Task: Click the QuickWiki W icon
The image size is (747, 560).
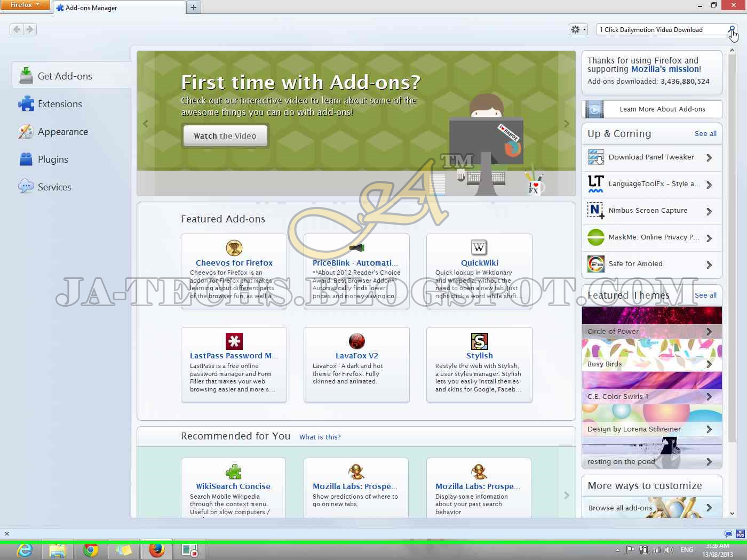Action: (x=479, y=247)
